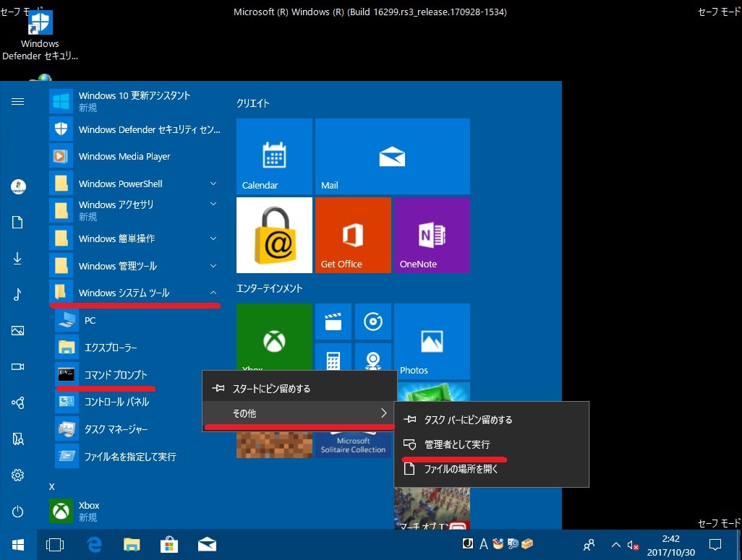Viewport: 742px width, 560px height.
Task: Open the マーチ オブ エンパイア game tile
Action: pos(432,509)
